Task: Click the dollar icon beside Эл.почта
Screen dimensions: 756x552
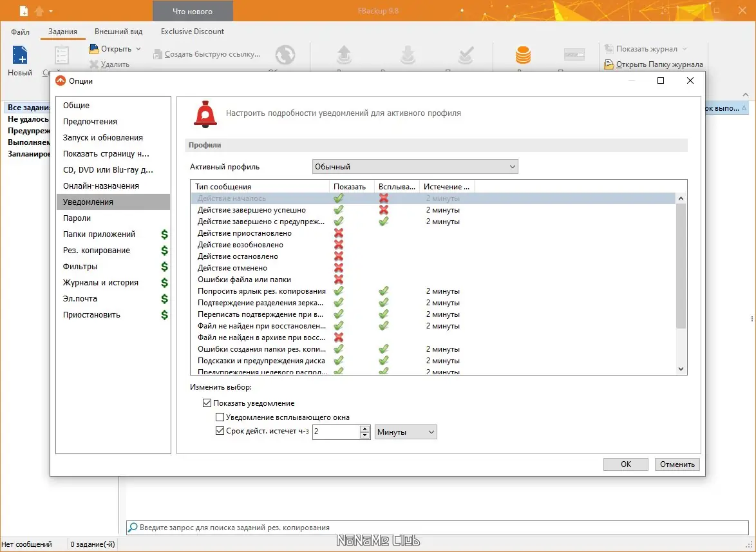Action: click(x=164, y=299)
